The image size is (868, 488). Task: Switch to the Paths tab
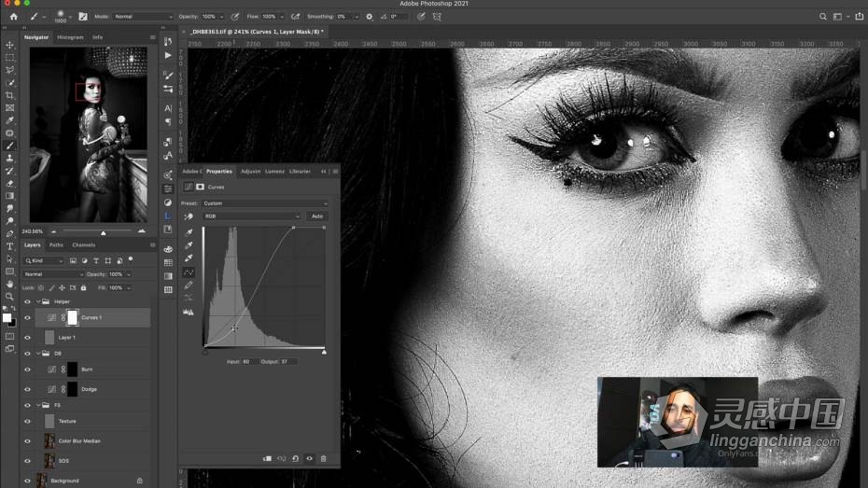(56, 244)
